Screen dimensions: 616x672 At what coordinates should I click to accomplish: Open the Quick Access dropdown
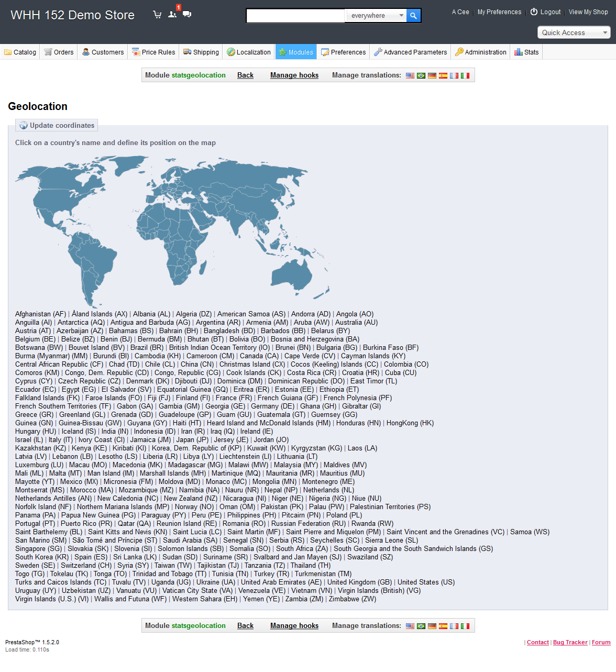click(574, 32)
